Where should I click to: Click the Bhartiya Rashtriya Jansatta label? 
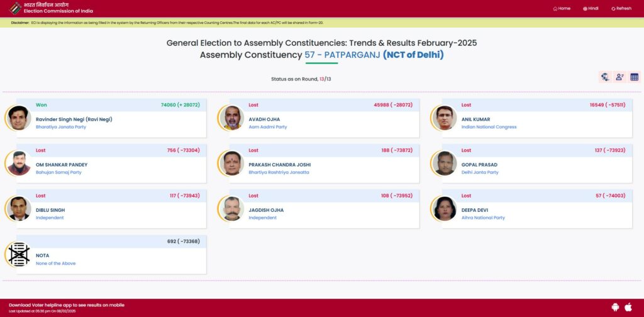(279, 172)
